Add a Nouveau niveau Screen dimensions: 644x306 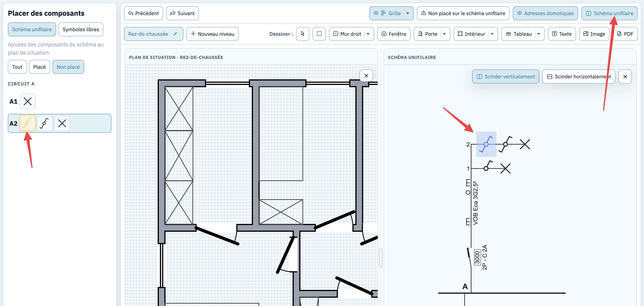[x=213, y=34]
